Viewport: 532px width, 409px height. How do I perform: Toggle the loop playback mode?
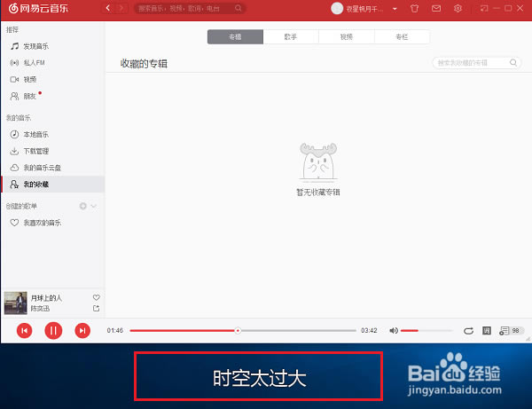click(468, 331)
